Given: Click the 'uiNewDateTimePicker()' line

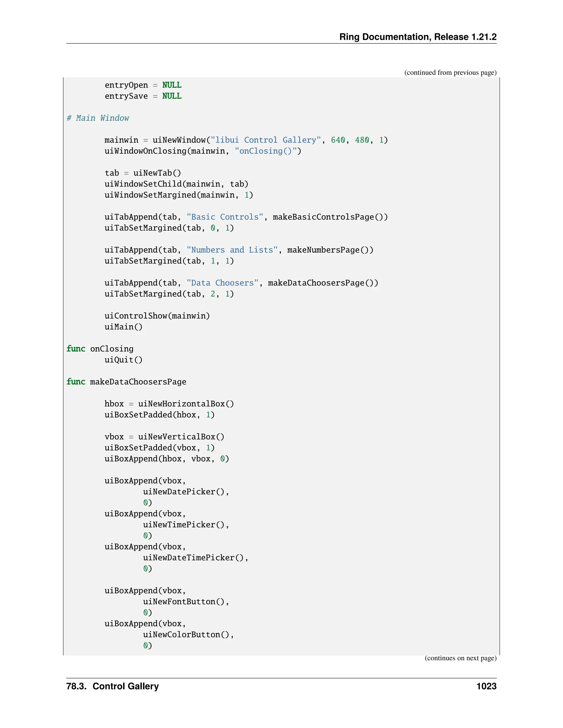Looking at the screenshot, I should coord(195,558).
